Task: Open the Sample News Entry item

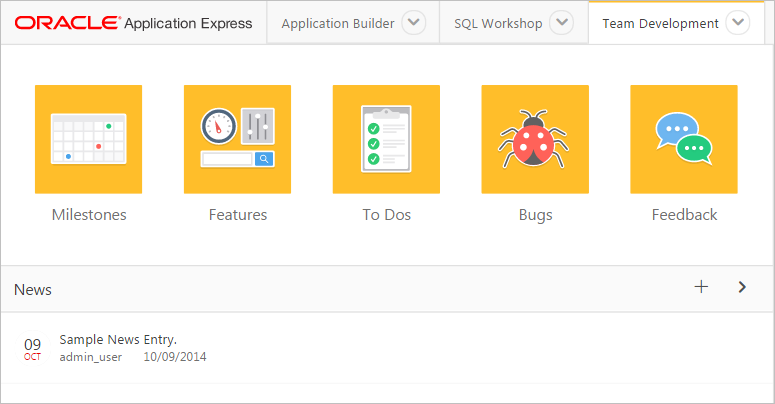Action: pyautogui.click(x=118, y=339)
